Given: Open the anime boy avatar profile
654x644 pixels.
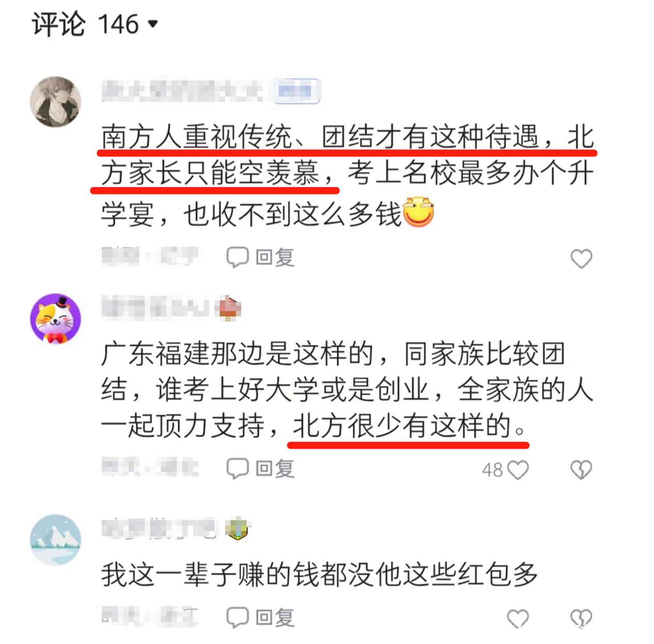Looking at the screenshot, I should pyautogui.click(x=55, y=102).
